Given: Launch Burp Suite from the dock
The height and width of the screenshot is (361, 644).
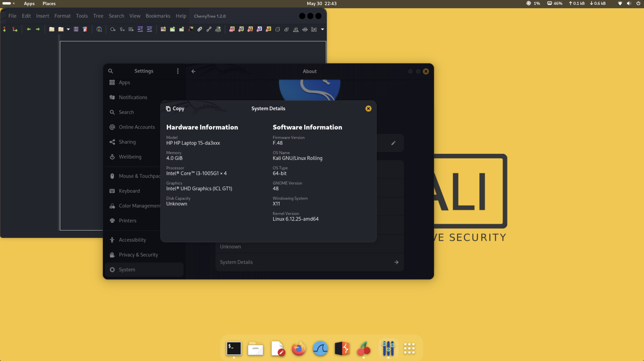Looking at the screenshot, I should pyautogui.click(x=342, y=348).
